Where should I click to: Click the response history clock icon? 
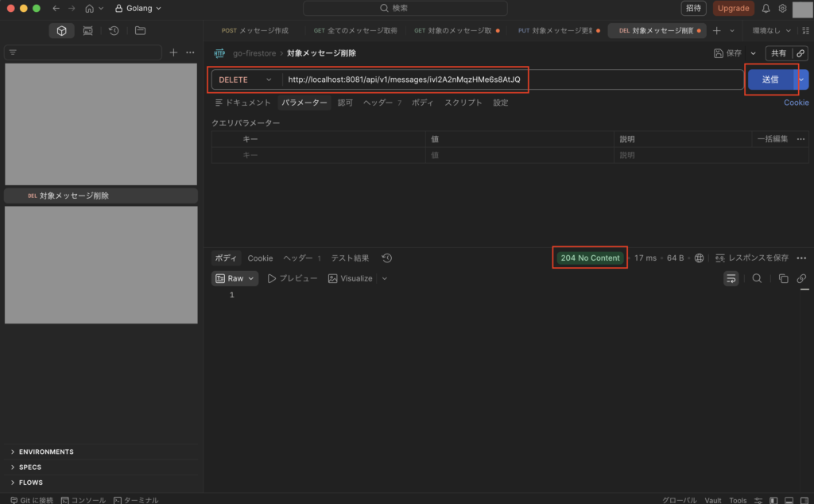pos(386,258)
